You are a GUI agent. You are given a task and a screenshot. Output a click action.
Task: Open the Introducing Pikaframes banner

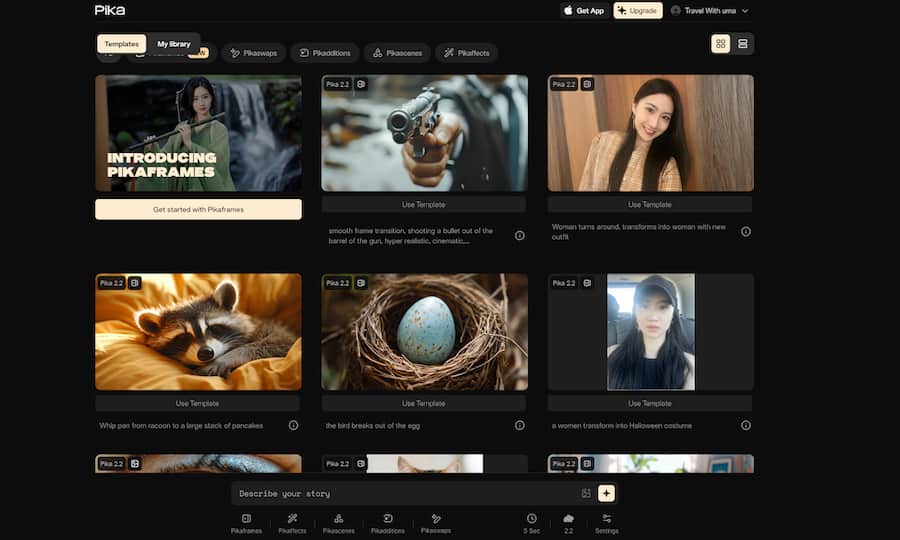click(199, 133)
